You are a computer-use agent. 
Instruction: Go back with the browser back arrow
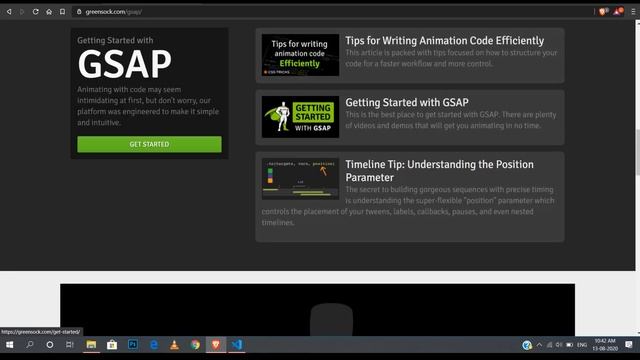[x=9, y=12]
